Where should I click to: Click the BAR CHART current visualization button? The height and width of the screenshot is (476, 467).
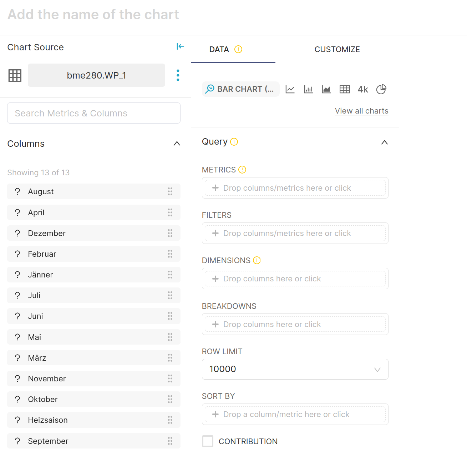point(241,89)
